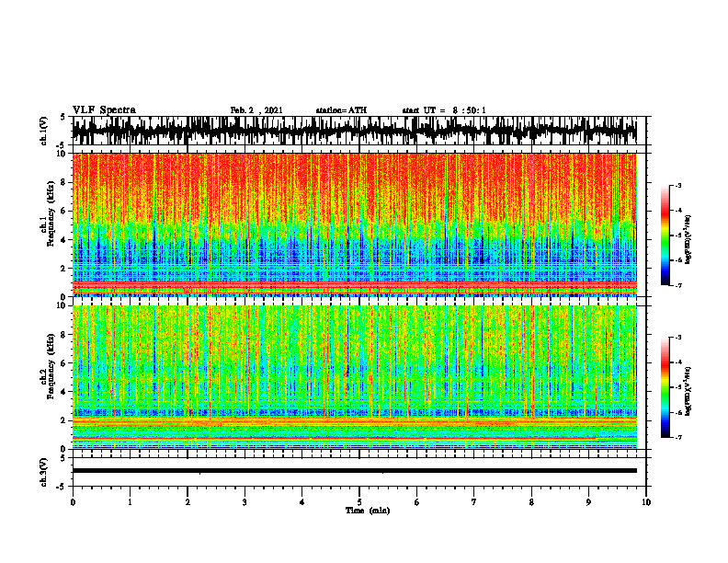This screenshot has width=728, height=563.
Task: Click the 'Feb. 2, 2021' date text
Action: (256, 110)
